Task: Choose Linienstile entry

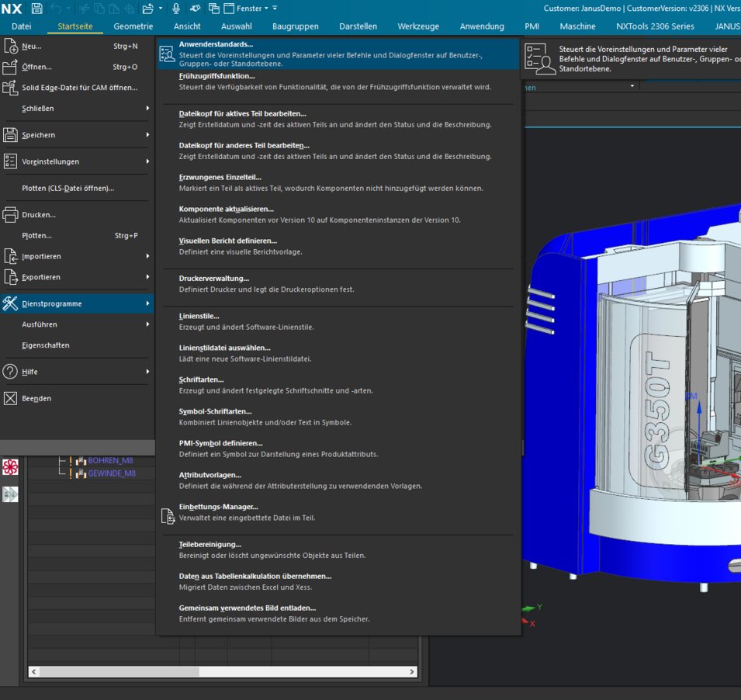Action: click(x=338, y=322)
